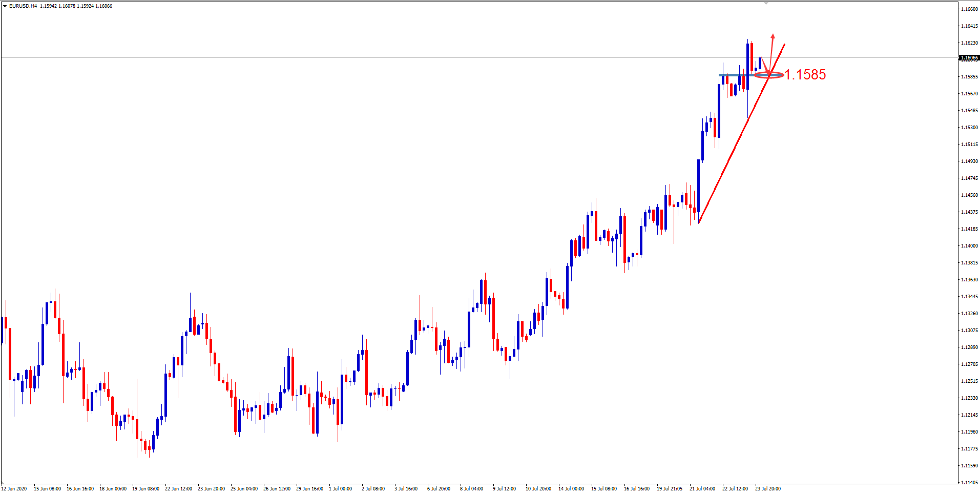The height and width of the screenshot is (494, 980).
Task: Select the red ellipse around the support level
Action: (x=769, y=75)
